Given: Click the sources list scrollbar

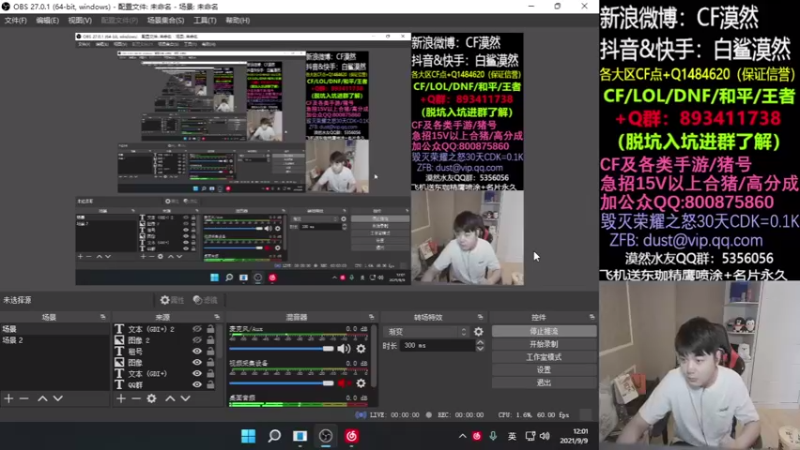Looking at the screenshot, I should click(220, 342).
